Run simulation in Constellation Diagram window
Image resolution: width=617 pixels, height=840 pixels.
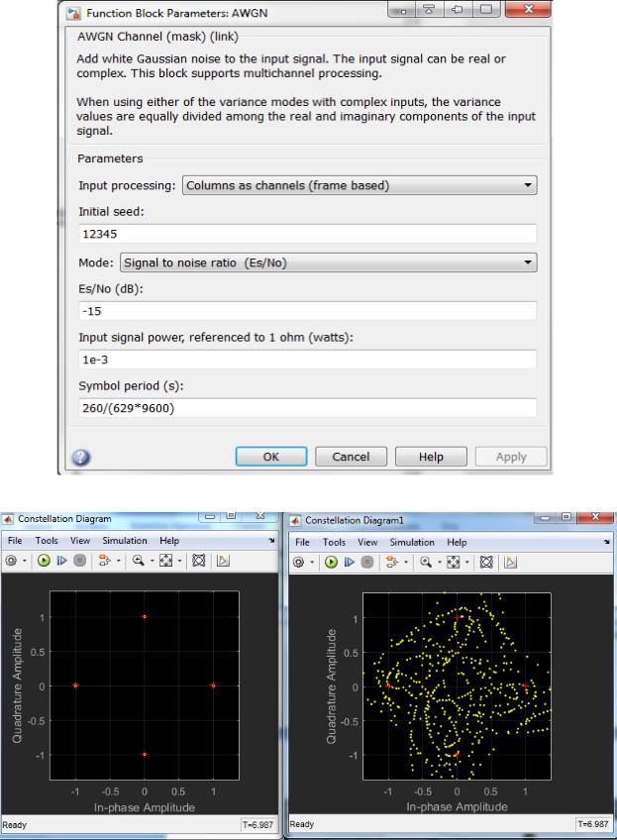pyautogui.click(x=44, y=561)
